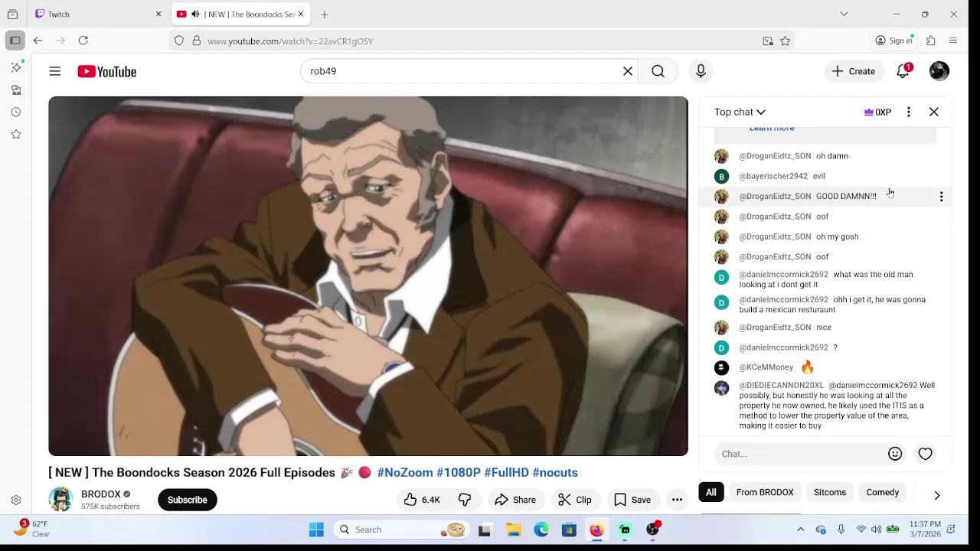Open clock and date showing 11:37 PM
This screenshot has width=980, height=551.
[x=925, y=530]
